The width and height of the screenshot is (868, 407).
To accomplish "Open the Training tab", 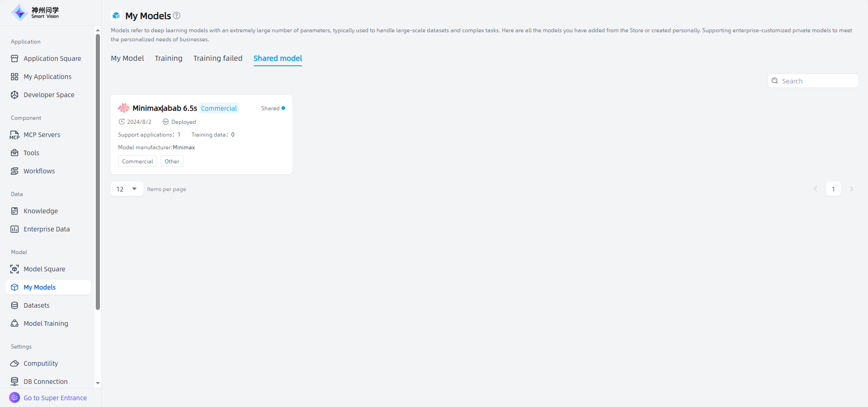I will pyautogui.click(x=168, y=58).
